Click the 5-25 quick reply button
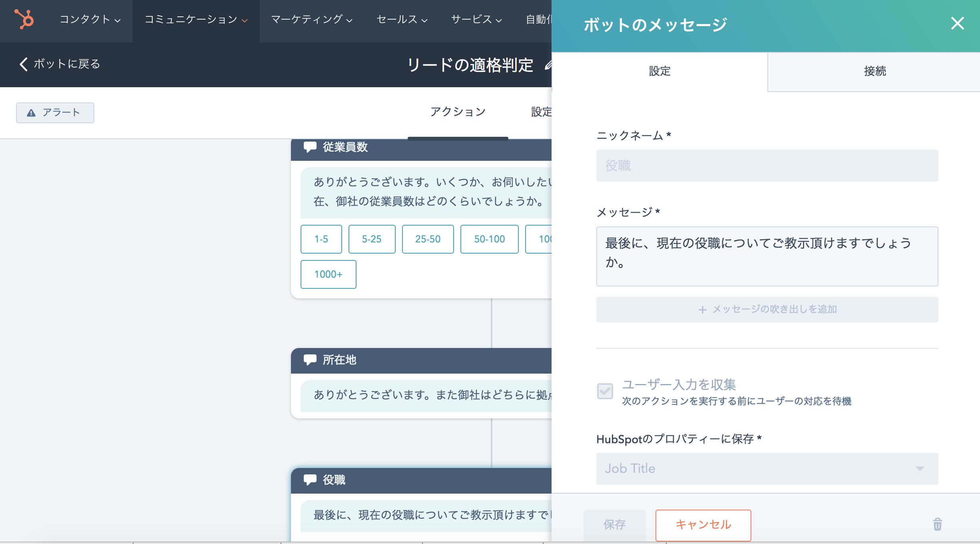The height and width of the screenshot is (544, 980). click(372, 239)
